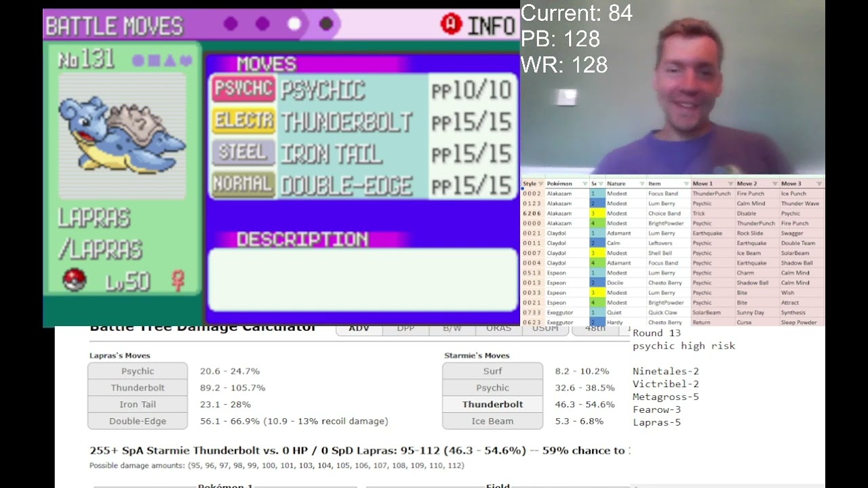Click the 'Quiet' nature cell
Screen dimensions: 868x488
pos(625,312)
